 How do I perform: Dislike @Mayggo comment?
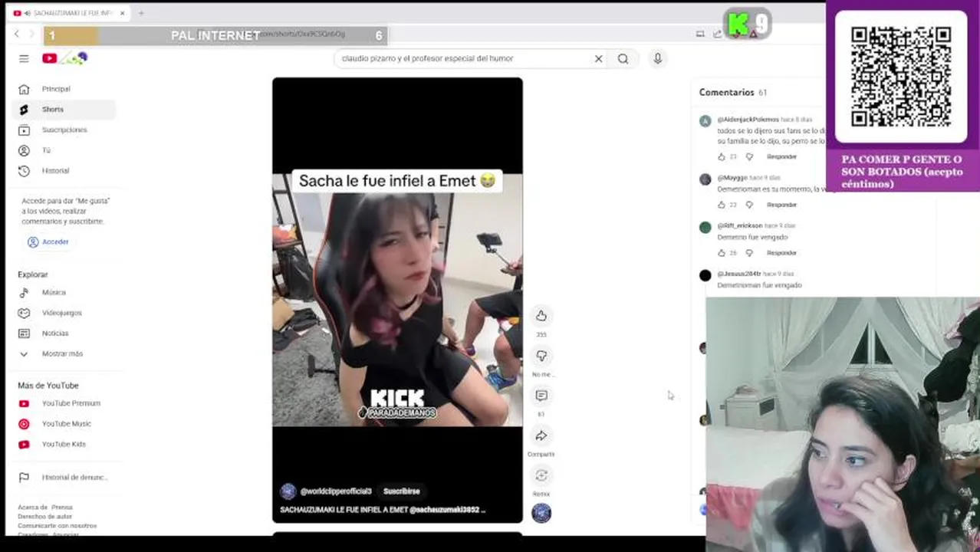point(749,205)
